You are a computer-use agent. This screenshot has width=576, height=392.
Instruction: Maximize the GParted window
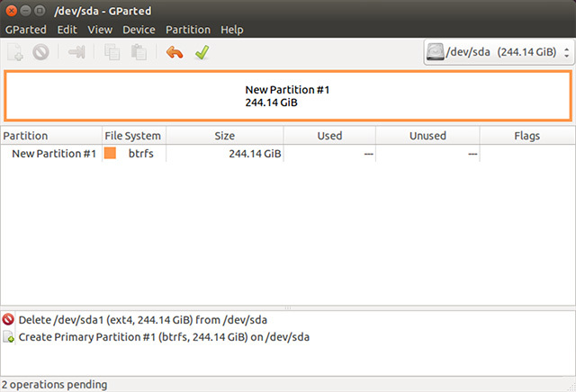[40, 11]
